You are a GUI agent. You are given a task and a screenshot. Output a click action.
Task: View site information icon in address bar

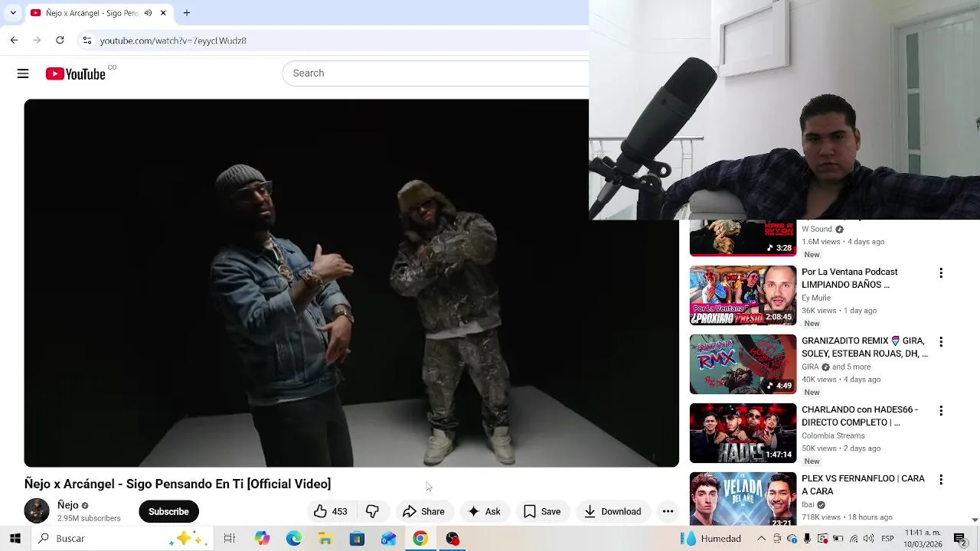(87, 41)
